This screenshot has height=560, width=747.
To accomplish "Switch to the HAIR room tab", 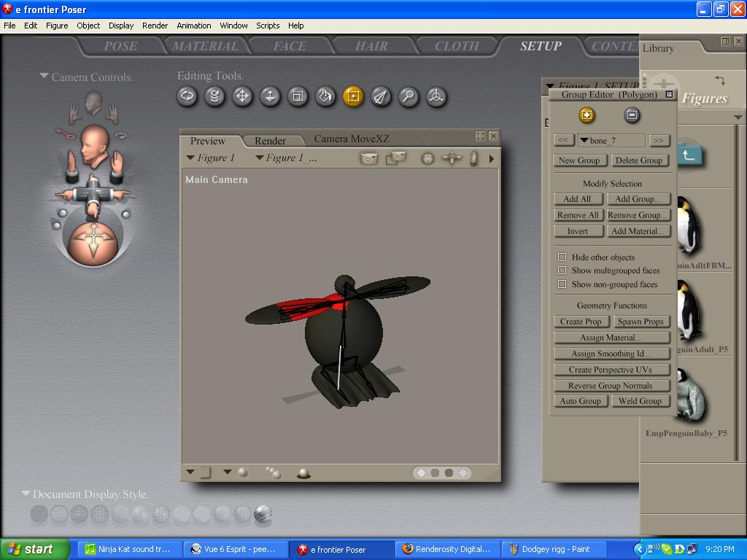I will (371, 46).
